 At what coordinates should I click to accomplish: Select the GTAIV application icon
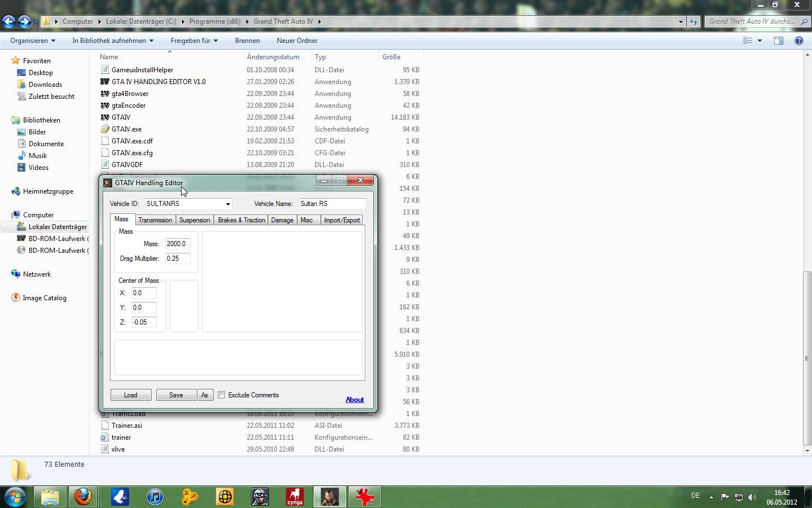coord(104,117)
